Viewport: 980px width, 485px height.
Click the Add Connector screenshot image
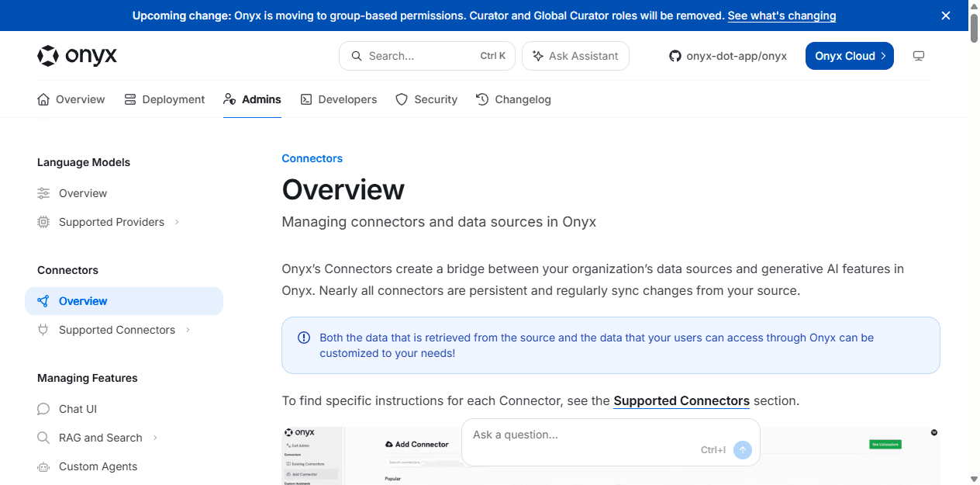click(611, 456)
